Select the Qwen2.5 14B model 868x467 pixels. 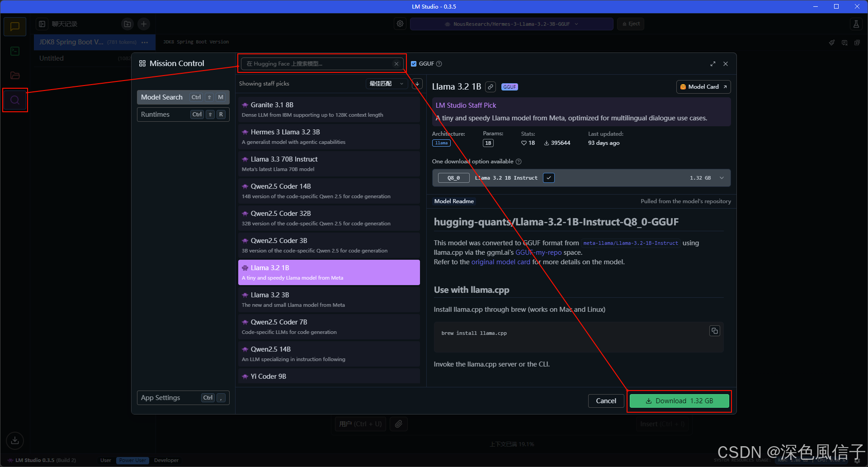[x=329, y=354]
